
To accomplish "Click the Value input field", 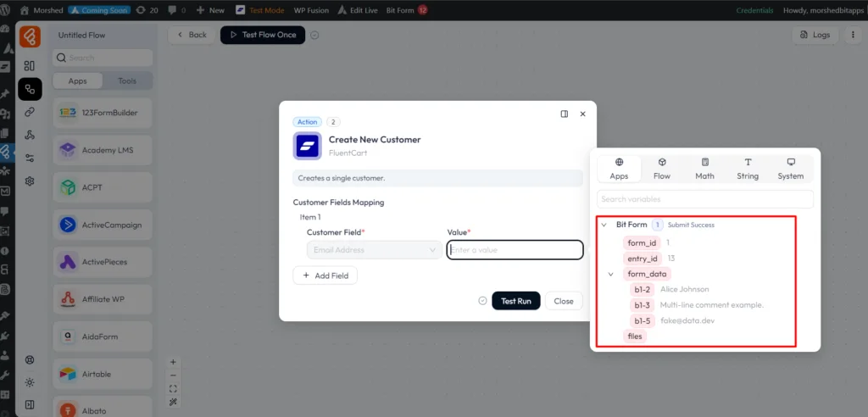I will click(515, 250).
